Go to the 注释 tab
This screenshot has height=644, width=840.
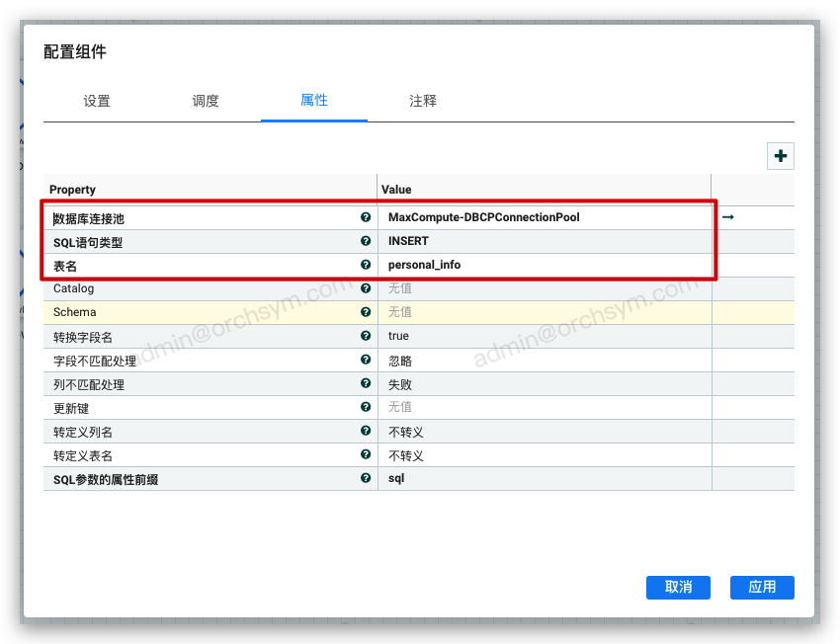click(423, 101)
